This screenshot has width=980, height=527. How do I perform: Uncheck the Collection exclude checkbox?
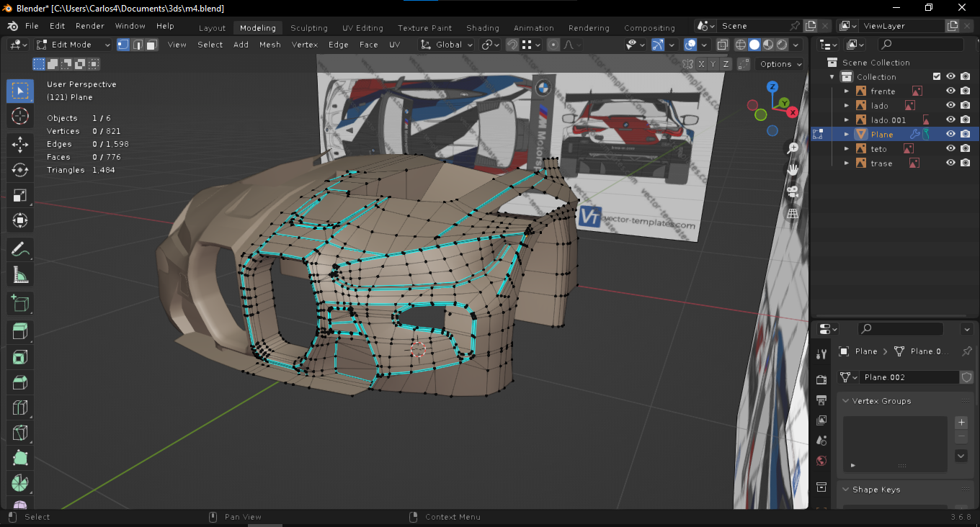point(937,77)
